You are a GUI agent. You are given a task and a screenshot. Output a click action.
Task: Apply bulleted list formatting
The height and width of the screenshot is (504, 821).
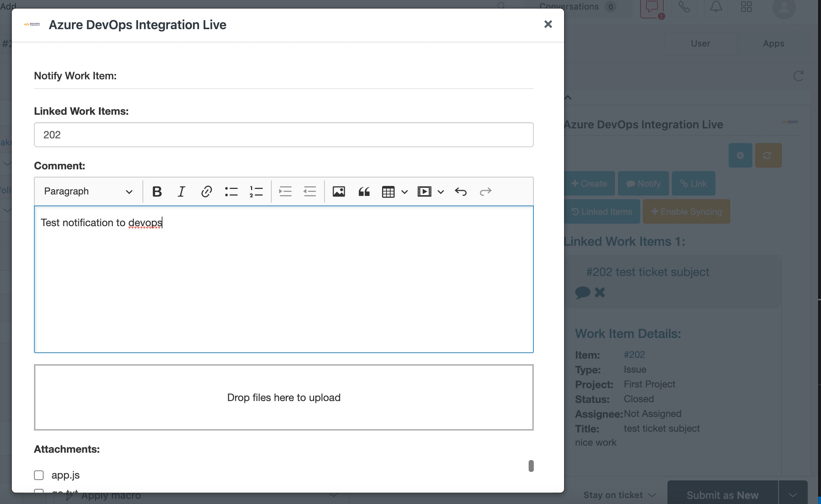click(231, 191)
